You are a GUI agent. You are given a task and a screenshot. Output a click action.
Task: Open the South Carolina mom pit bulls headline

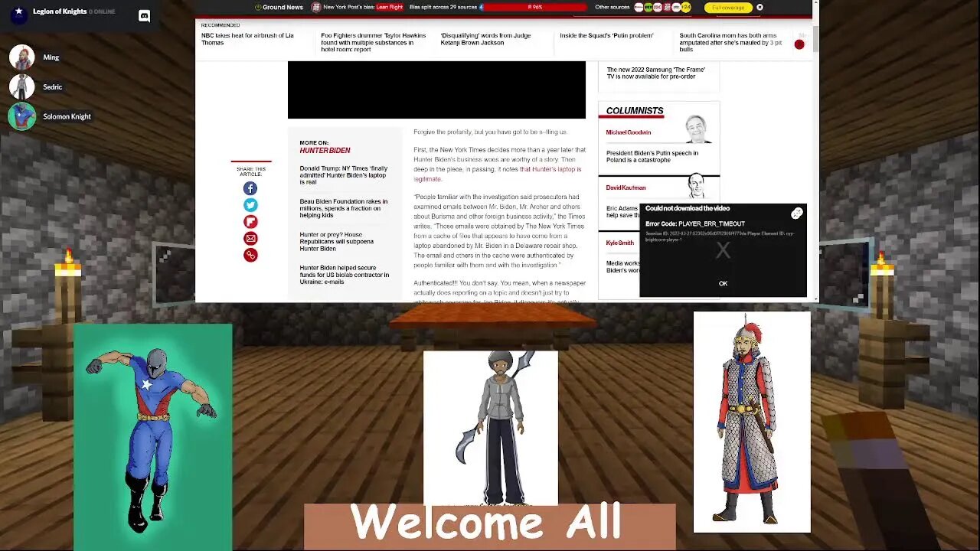point(730,42)
